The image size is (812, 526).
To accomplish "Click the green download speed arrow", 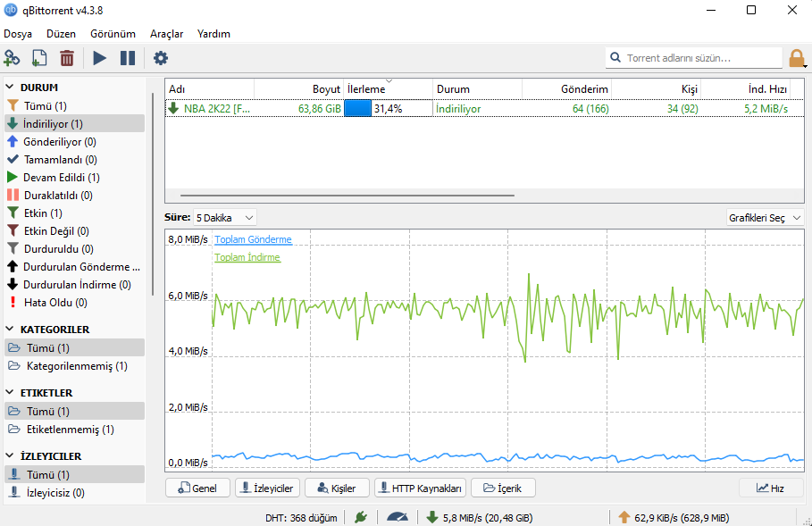I will (431, 517).
